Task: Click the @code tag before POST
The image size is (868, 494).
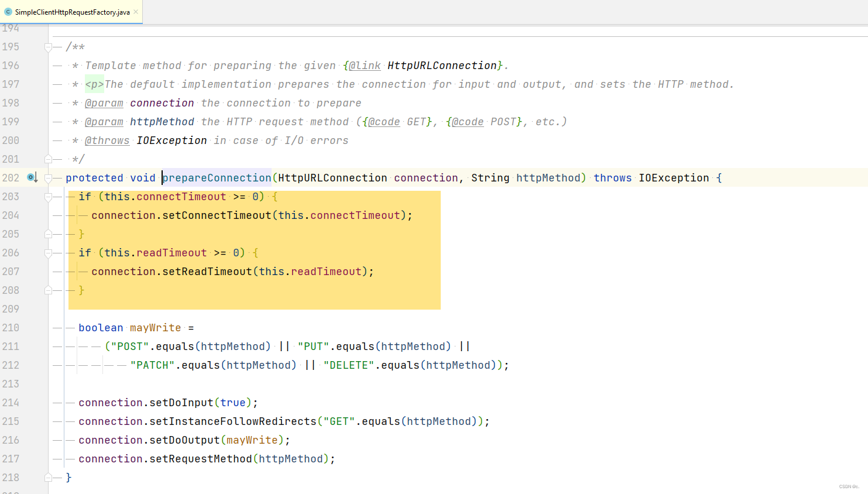Action: click(468, 122)
